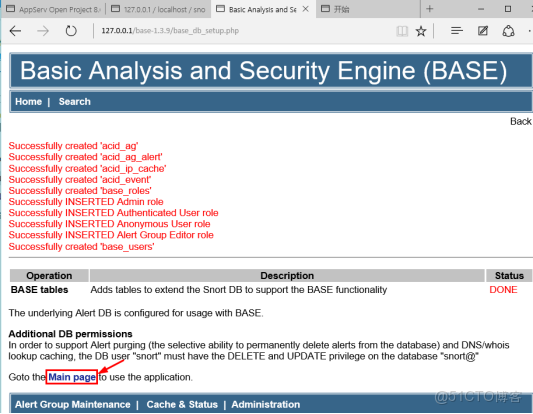533x414 pixels.
Task: Click "Successfully created 'acid_ag'" message
Action: [x=73, y=146]
